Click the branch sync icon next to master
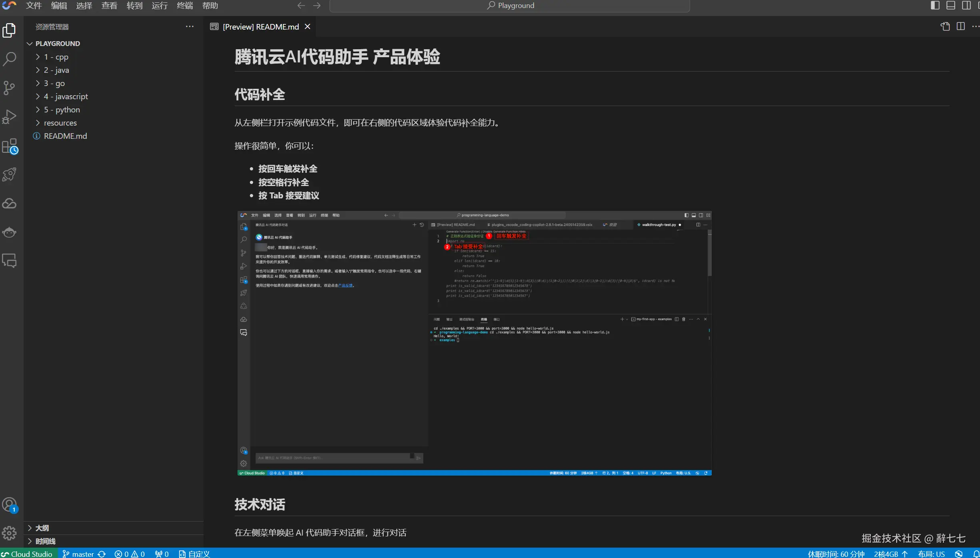 tap(102, 554)
